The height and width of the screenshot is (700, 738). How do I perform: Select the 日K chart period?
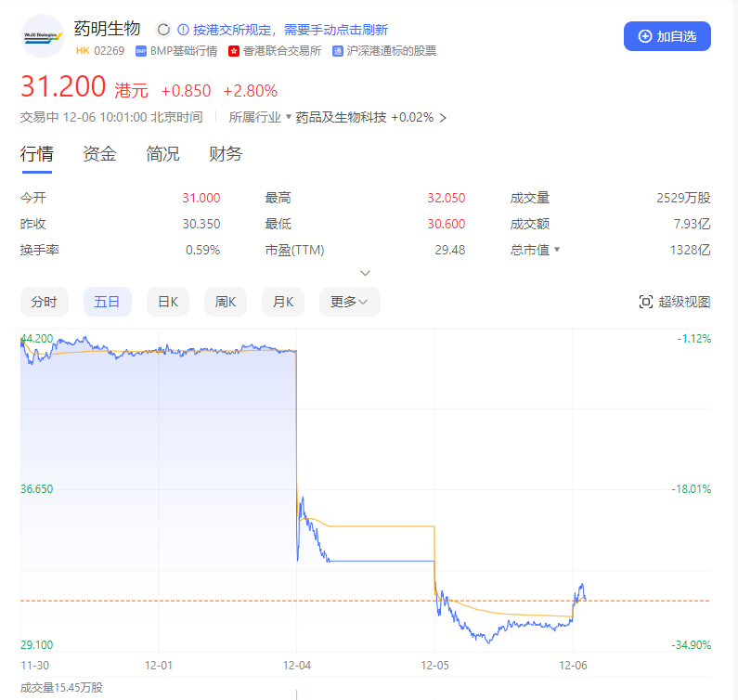[167, 302]
